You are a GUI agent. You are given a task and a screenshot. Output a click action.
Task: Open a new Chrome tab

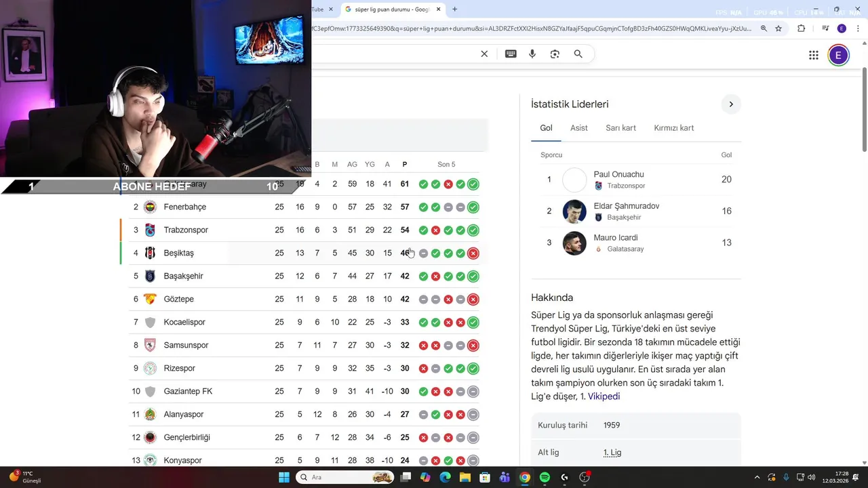[454, 9]
